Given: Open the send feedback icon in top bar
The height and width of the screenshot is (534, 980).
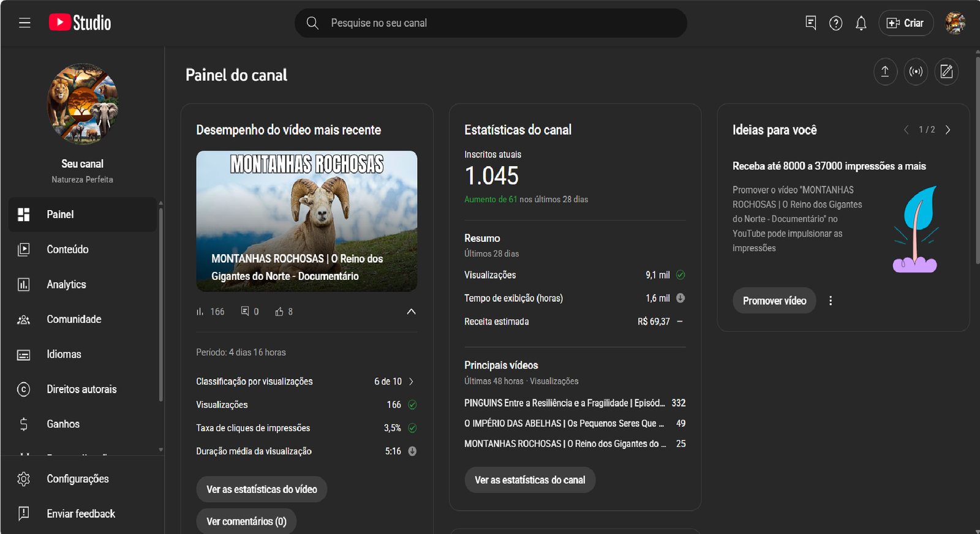Looking at the screenshot, I should coord(810,23).
